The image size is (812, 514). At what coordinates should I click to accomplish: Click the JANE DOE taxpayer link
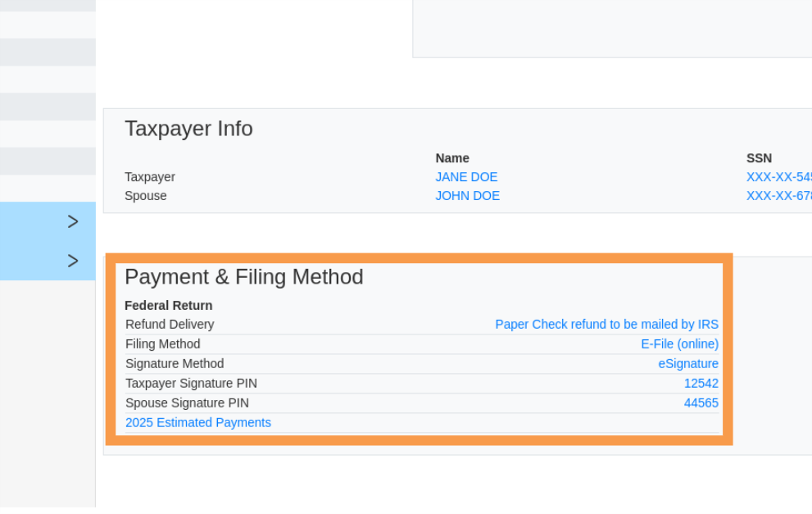[466, 176]
